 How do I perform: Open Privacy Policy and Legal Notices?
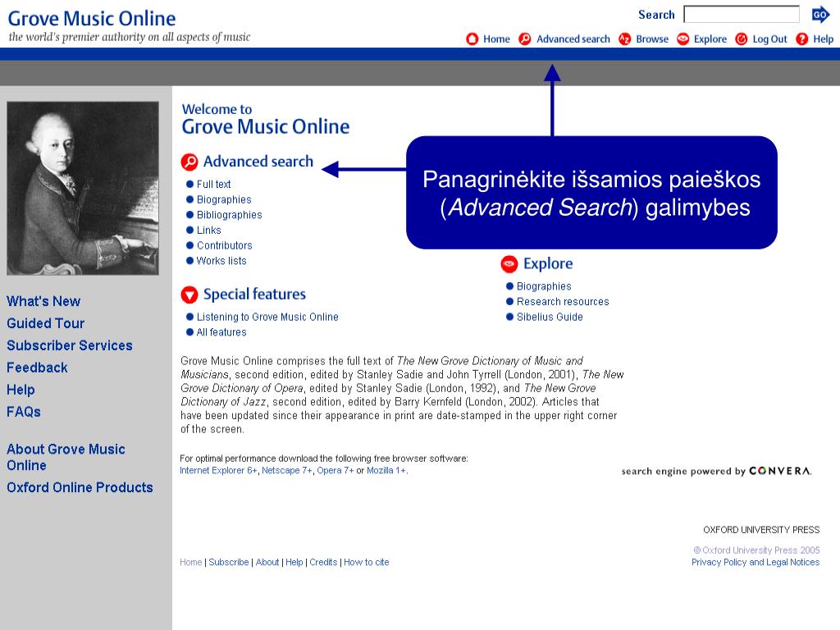pos(756,562)
